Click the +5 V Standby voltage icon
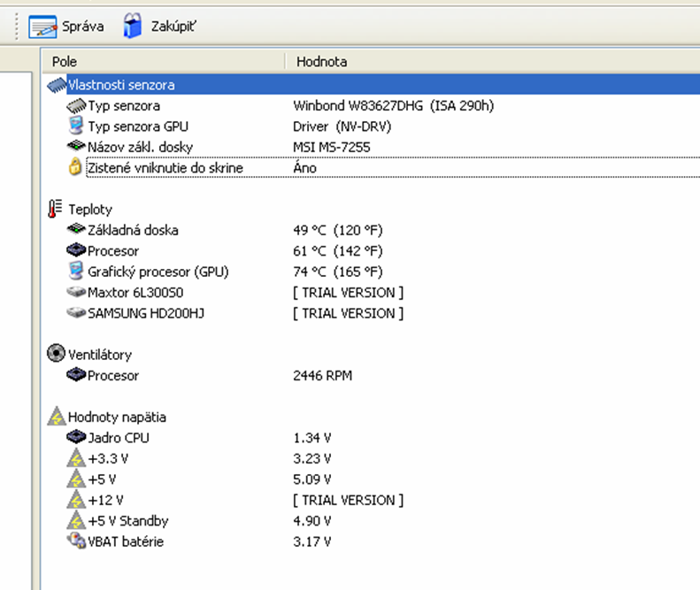 click(76, 520)
